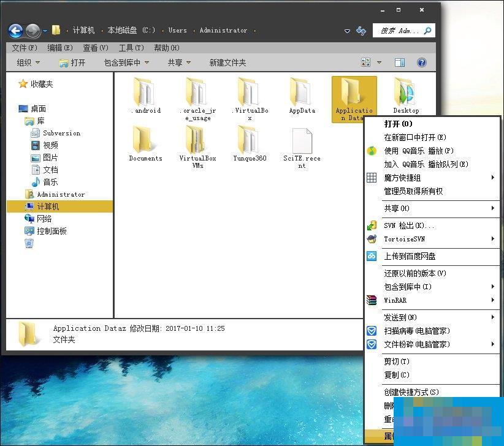Click the Recycle Bin icon in sidebar
Image resolution: width=504 pixels, height=446 pixels.
29,243
